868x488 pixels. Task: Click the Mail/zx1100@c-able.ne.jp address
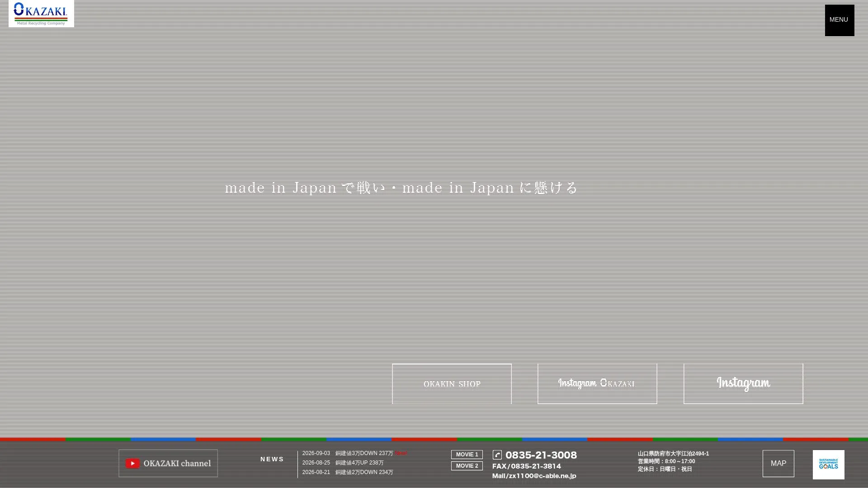pyautogui.click(x=534, y=476)
